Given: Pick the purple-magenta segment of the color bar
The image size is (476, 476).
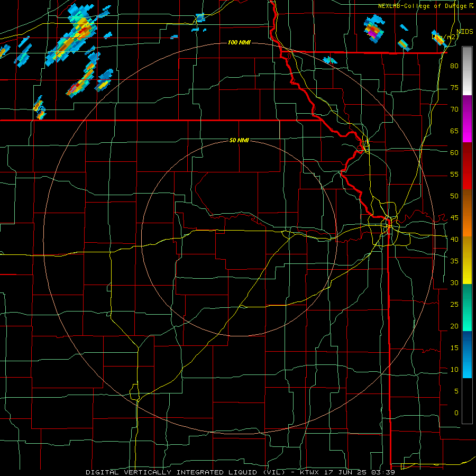Looking at the screenshot, I should 467,119.
